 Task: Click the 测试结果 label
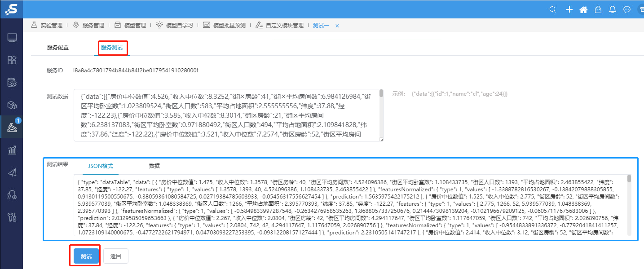coord(57,164)
